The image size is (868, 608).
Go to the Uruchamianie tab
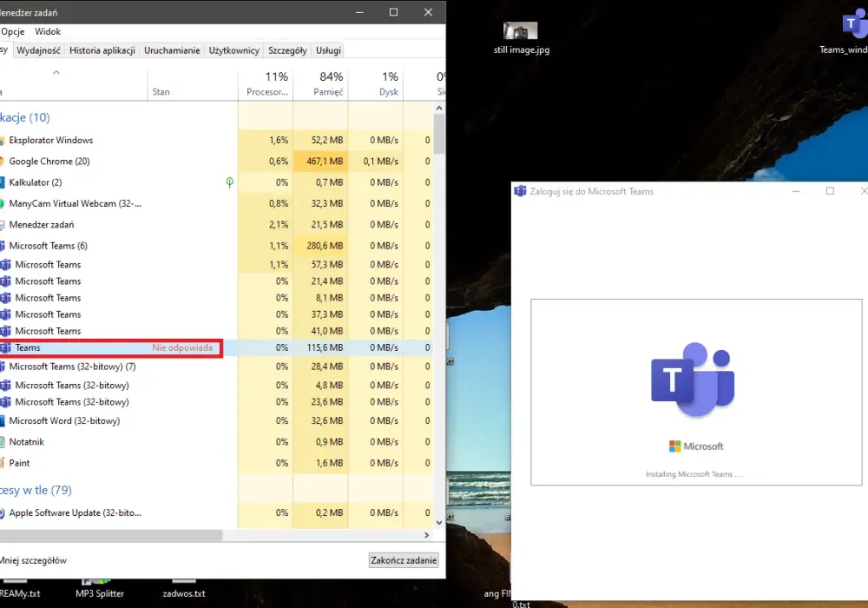(172, 50)
